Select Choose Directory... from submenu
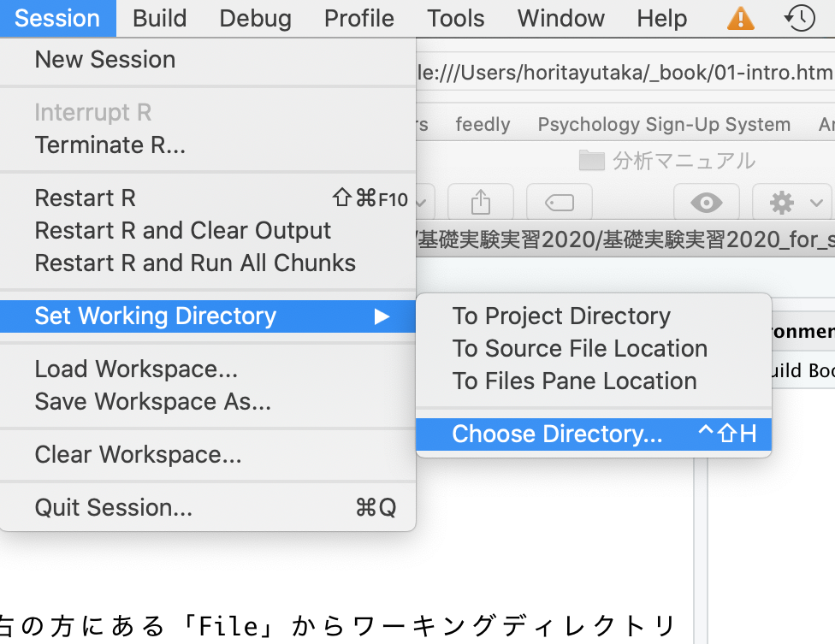 tap(557, 434)
